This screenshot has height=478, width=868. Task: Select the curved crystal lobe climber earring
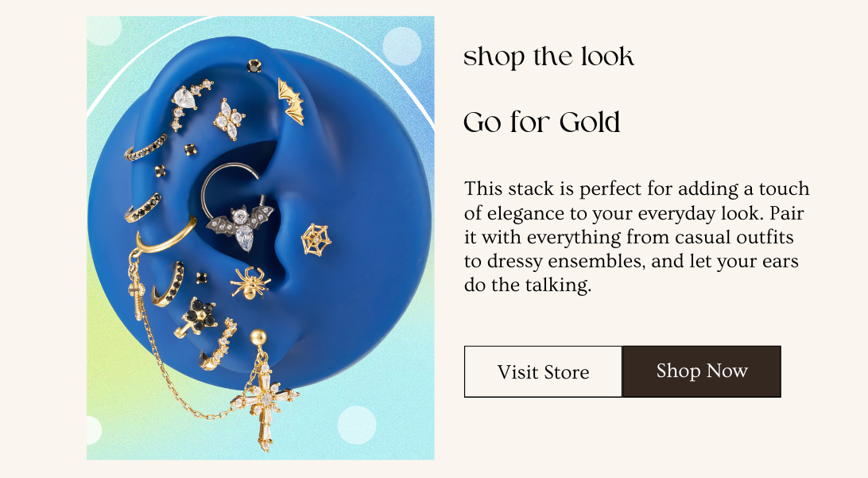(218, 345)
